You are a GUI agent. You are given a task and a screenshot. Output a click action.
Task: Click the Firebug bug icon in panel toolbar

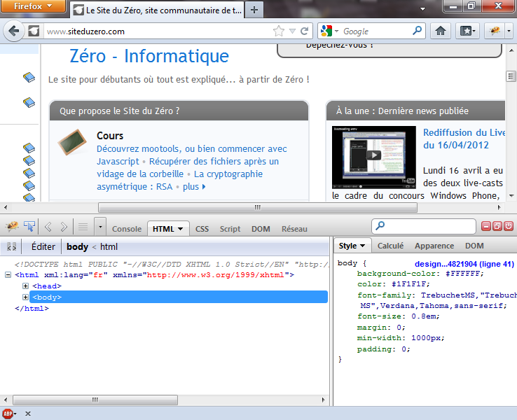[13, 226]
